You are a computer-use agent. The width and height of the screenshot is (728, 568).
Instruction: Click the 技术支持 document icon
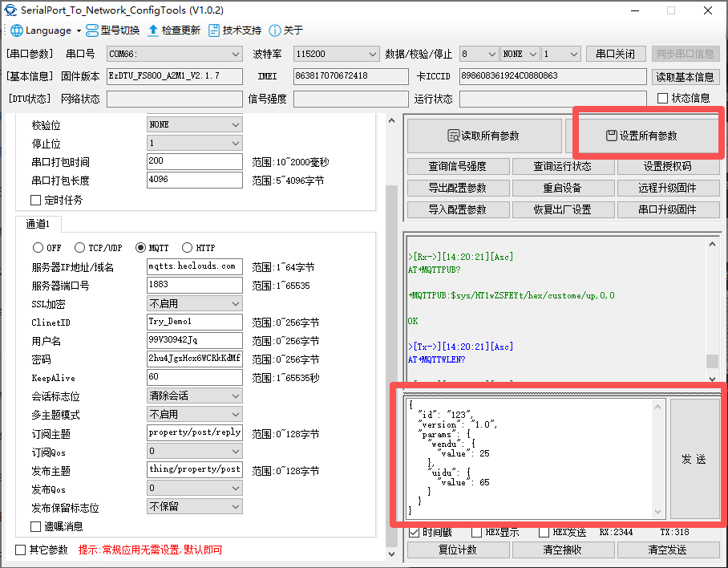tap(214, 30)
